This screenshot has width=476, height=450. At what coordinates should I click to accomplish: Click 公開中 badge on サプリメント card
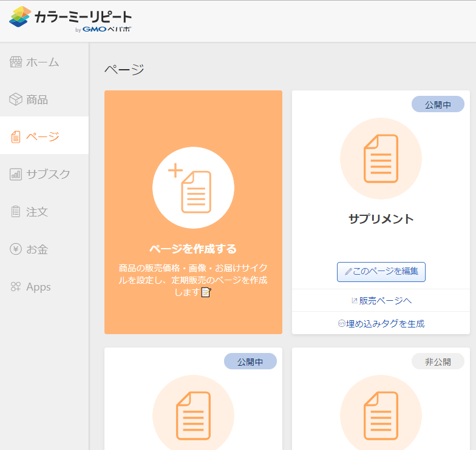438,104
